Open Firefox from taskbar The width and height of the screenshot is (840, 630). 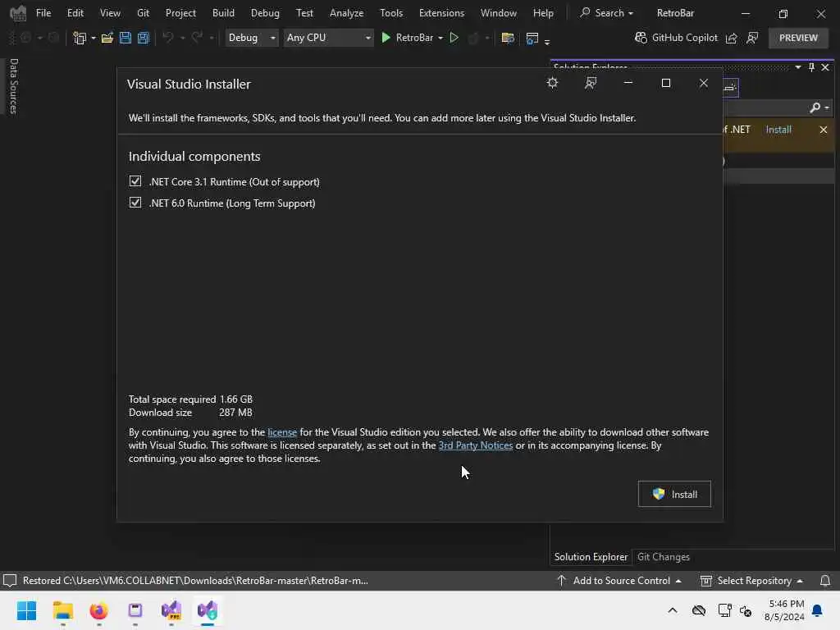(98, 610)
